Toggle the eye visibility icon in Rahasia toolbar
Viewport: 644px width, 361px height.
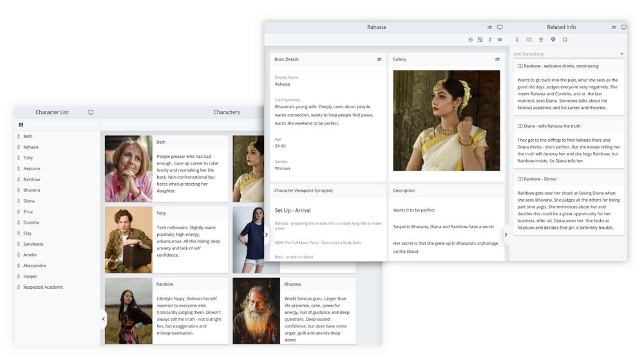500,40
